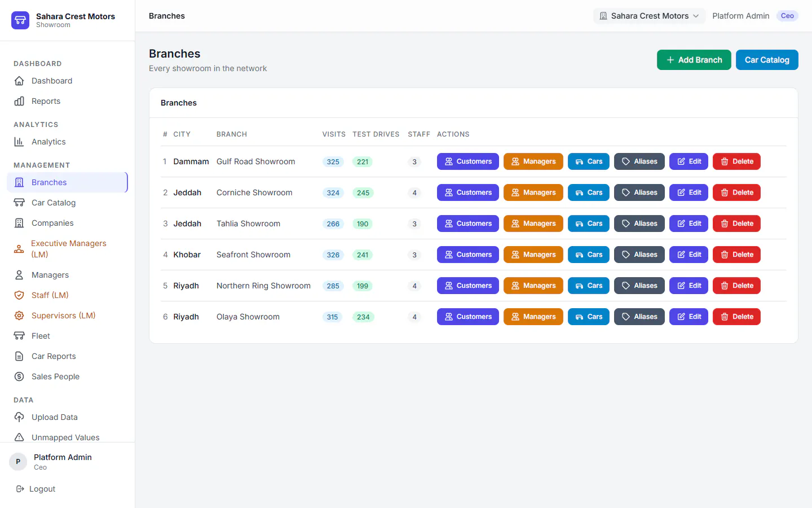Click test drives value 245 for Corniche
The height and width of the screenshot is (508, 812).
coord(363,193)
